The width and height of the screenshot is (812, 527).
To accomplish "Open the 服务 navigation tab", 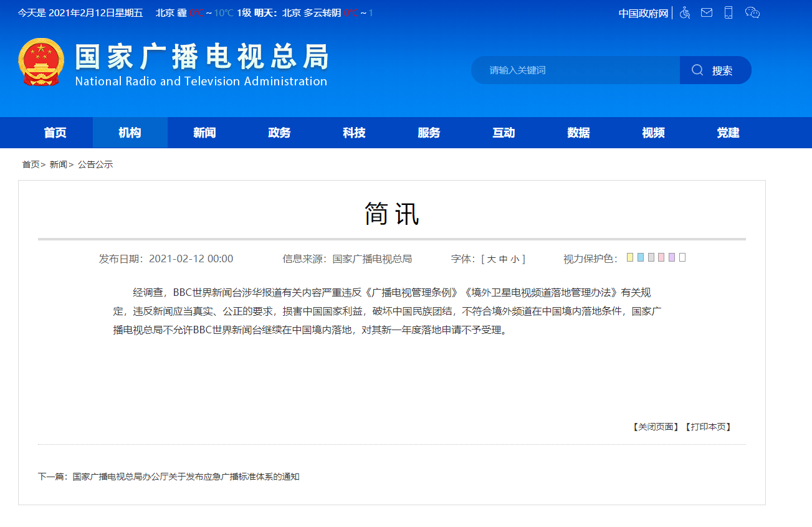I will pos(429,133).
